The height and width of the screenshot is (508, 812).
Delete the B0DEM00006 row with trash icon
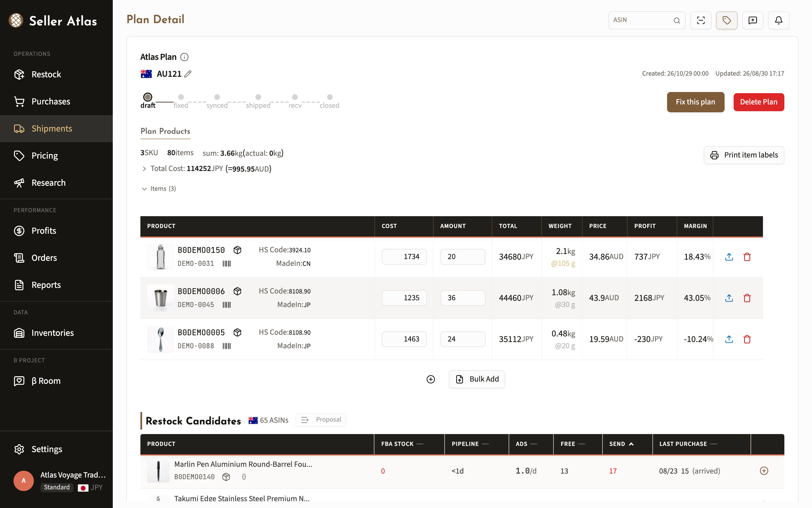(x=747, y=298)
